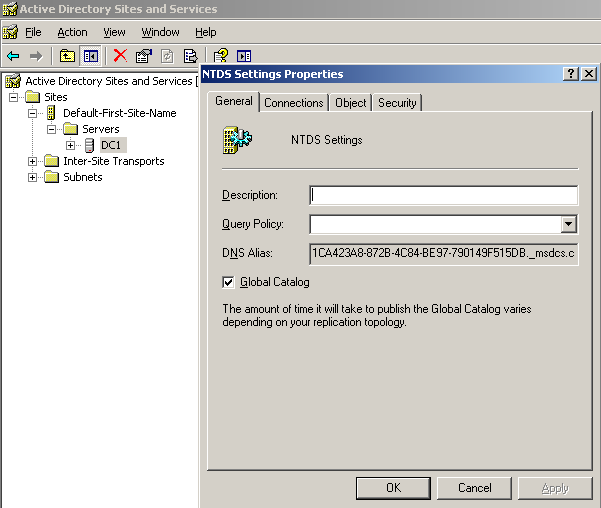Go back with the left arrow toolbar icon
This screenshot has width=601, height=508.
(x=13, y=56)
